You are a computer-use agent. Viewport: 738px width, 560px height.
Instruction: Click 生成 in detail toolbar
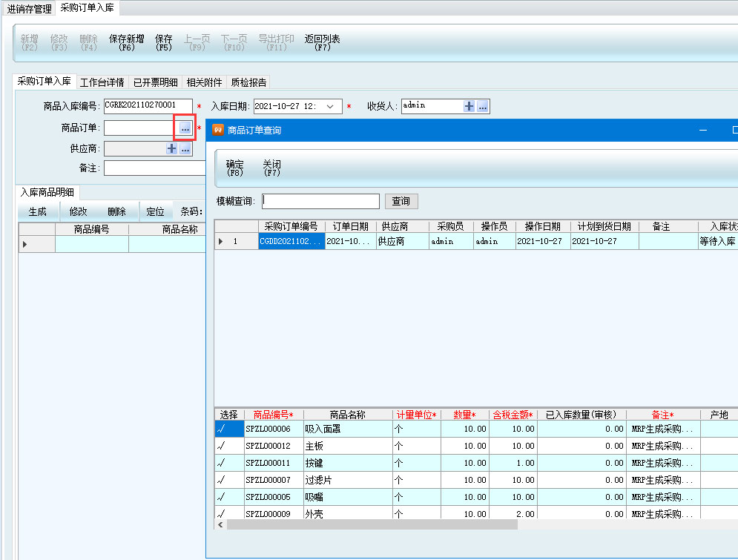38,212
